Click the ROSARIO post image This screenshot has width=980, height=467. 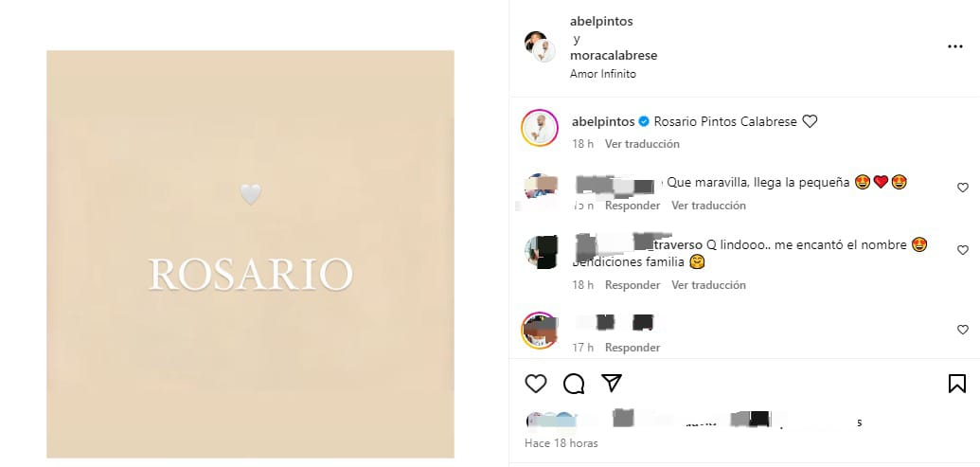[250, 254]
